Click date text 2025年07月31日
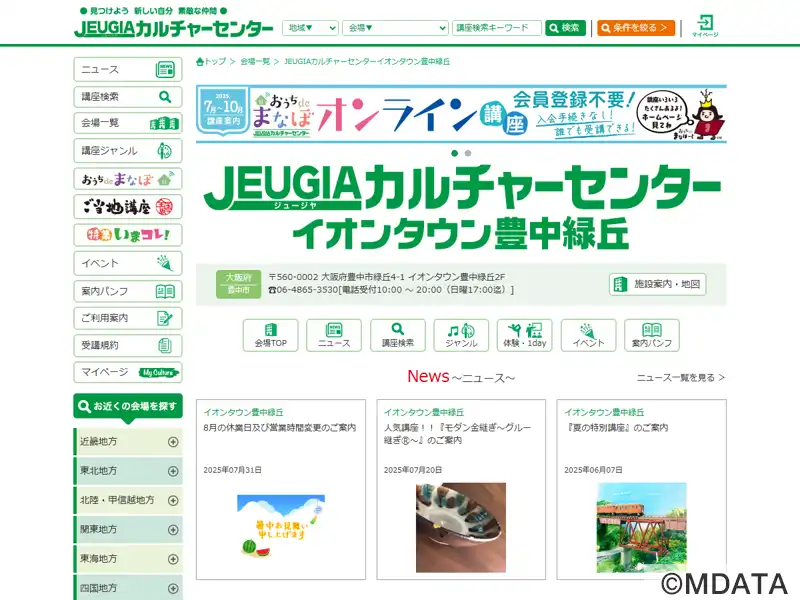This screenshot has width=800, height=600. point(233,470)
